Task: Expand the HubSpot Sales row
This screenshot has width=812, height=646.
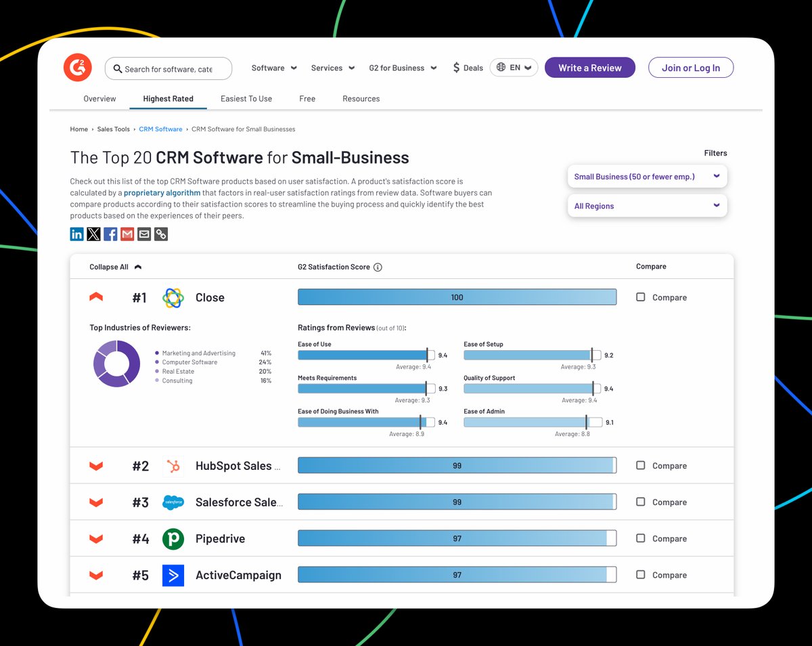Action: pyautogui.click(x=96, y=466)
